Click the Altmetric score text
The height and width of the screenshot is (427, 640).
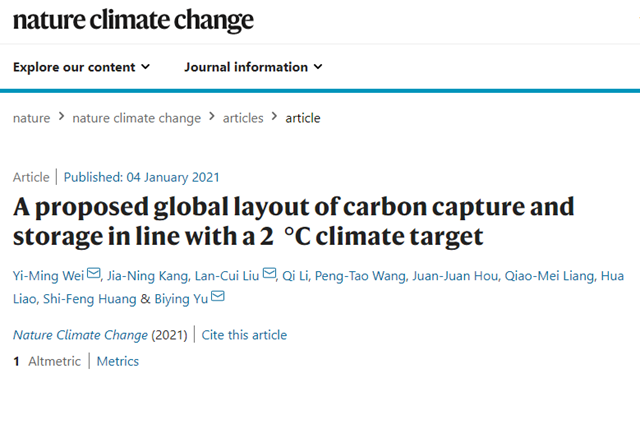47,361
